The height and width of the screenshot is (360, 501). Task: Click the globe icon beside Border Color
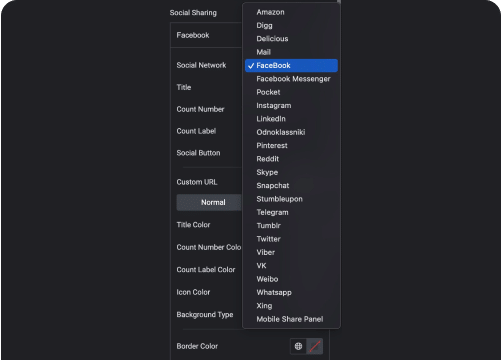pos(298,346)
